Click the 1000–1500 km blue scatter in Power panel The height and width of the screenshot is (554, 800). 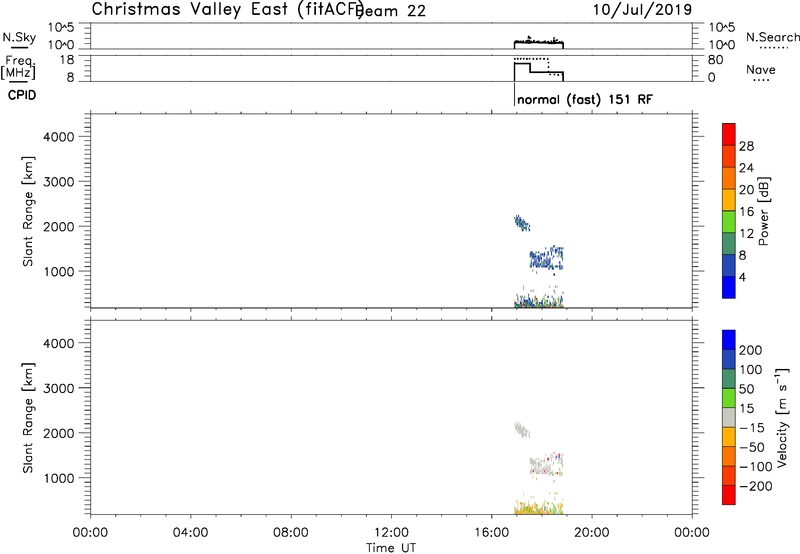[x=546, y=259]
